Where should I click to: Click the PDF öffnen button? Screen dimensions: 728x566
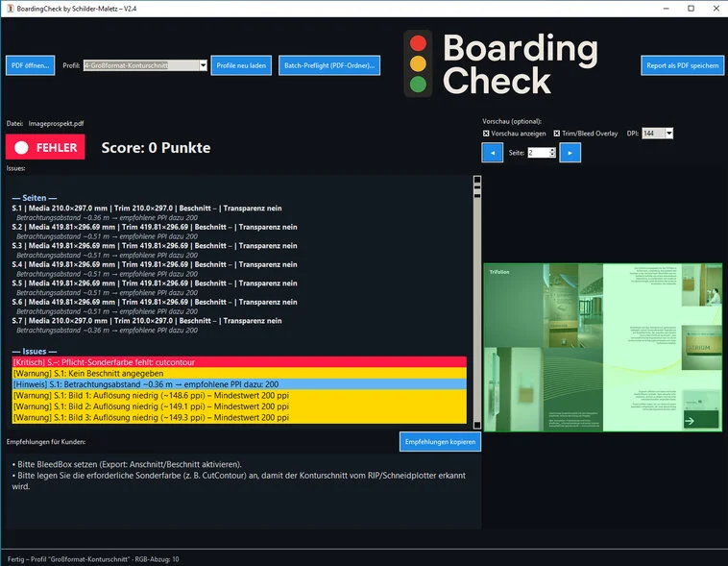30,65
